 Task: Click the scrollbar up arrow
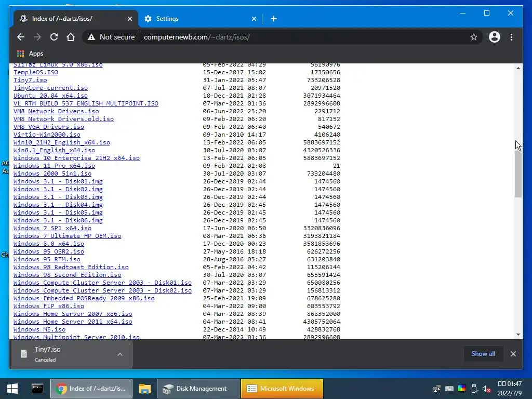[518, 68]
